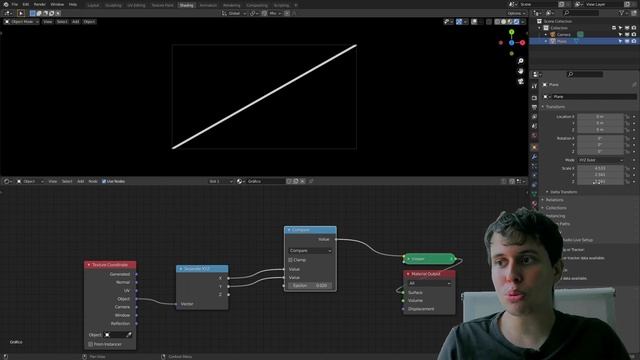
Task: Open the viewport View menu
Action: coord(48,22)
